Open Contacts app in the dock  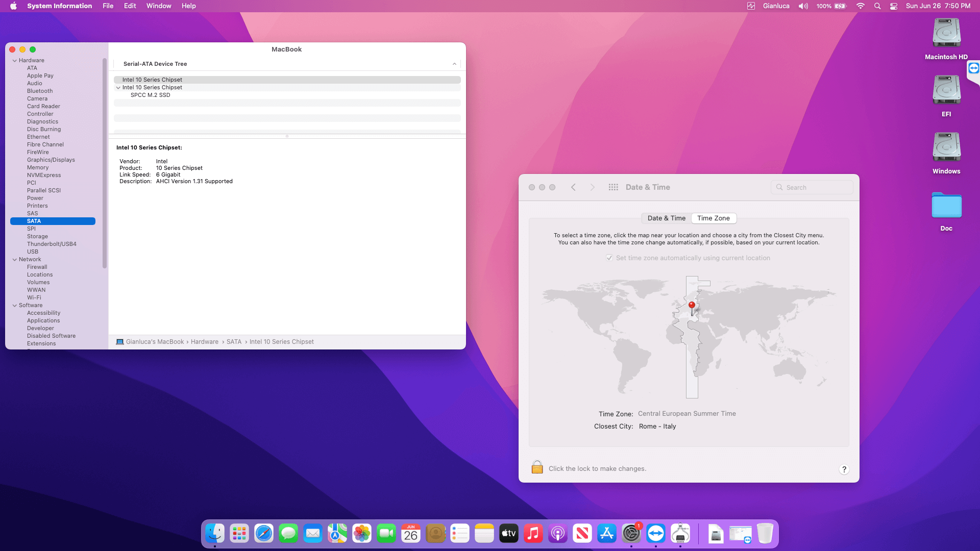pyautogui.click(x=435, y=534)
